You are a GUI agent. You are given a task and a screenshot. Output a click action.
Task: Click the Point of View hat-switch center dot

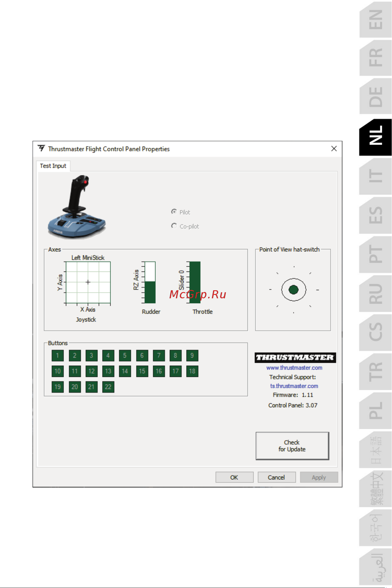point(294,290)
